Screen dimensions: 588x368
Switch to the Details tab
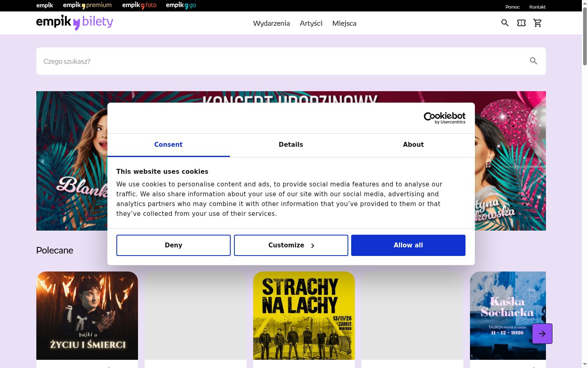click(x=291, y=145)
